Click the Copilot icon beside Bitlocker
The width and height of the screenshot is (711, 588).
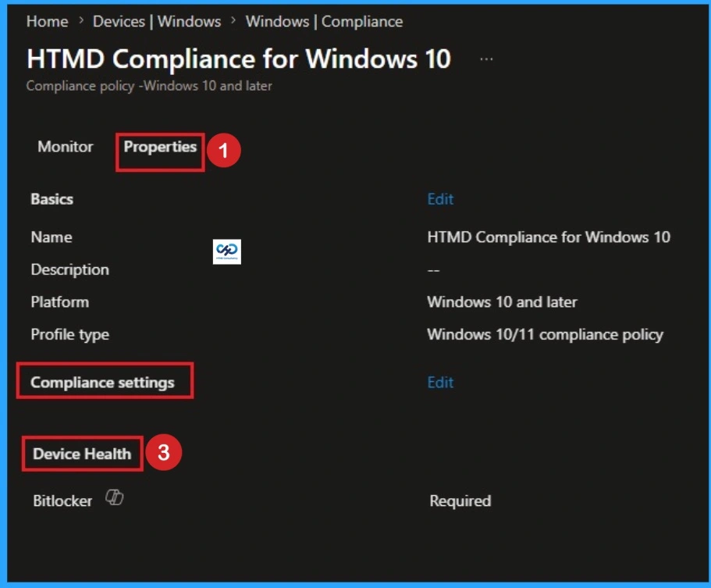point(114,497)
